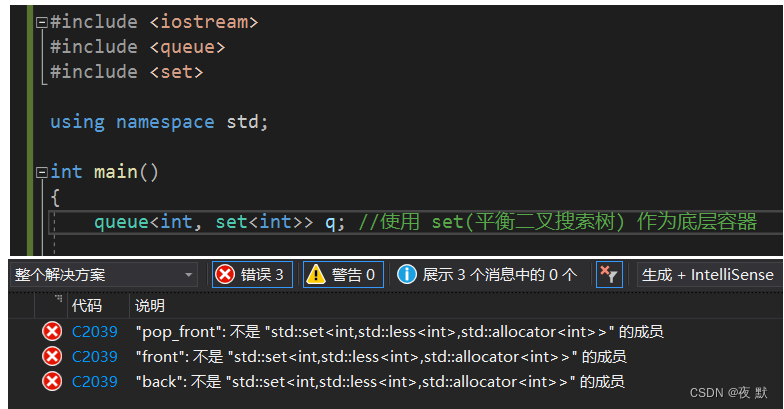Viewport: 784px width, 409px height.
Task: Place cursor on queue<int, set<int>> q line
Action: (x=415, y=222)
